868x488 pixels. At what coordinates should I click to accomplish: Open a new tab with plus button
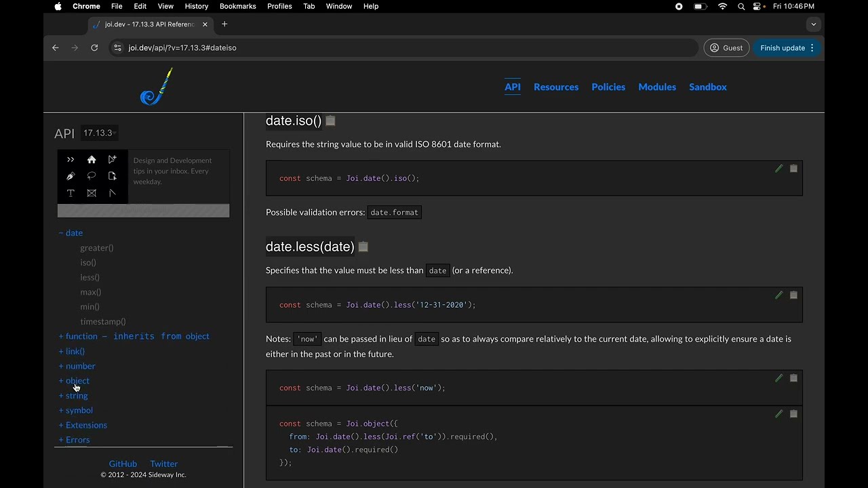point(224,24)
